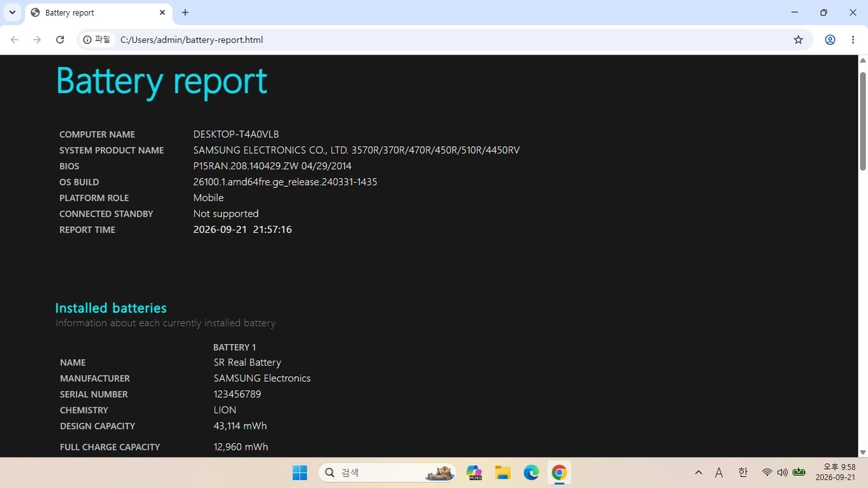868x488 pixels.
Task: Launch File Explorer from the taskbar
Action: click(x=502, y=473)
